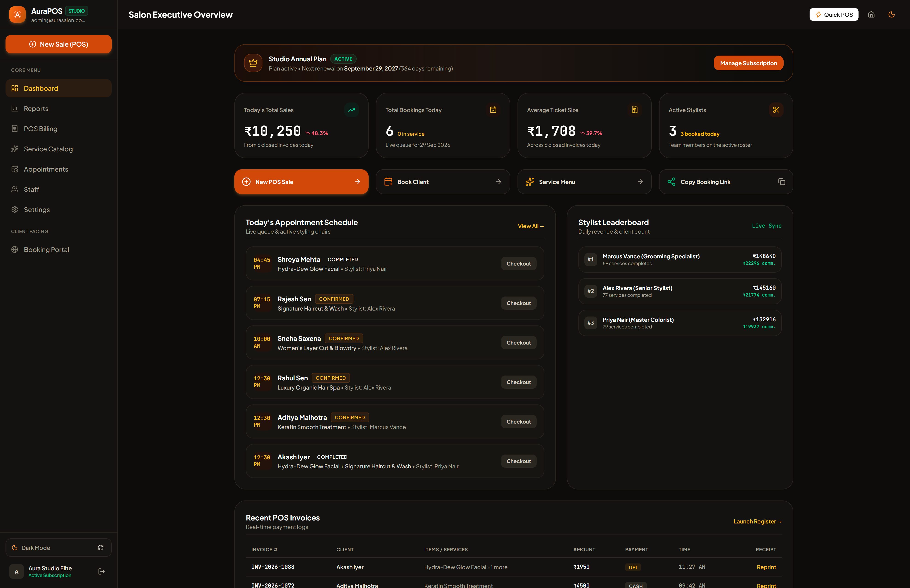
Task: Checkout Sneha Saxena's appointment
Action: pyautogui.click(x=518, y=342)
